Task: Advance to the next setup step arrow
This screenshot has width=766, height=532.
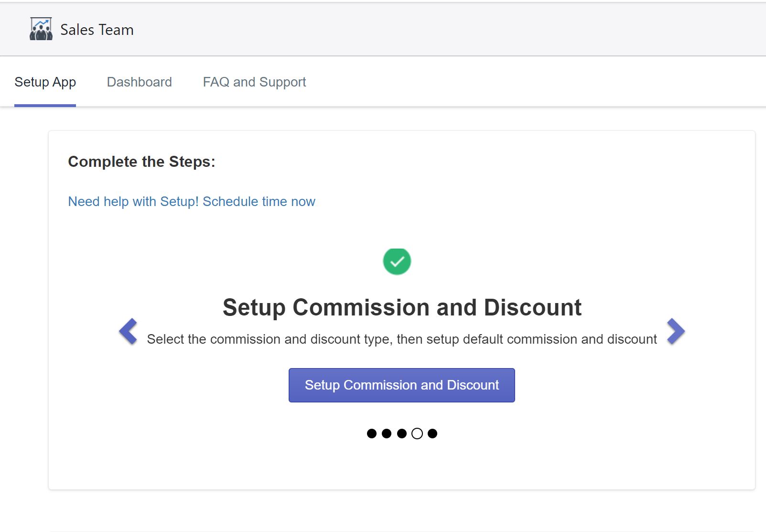Action: coord(676,331)
